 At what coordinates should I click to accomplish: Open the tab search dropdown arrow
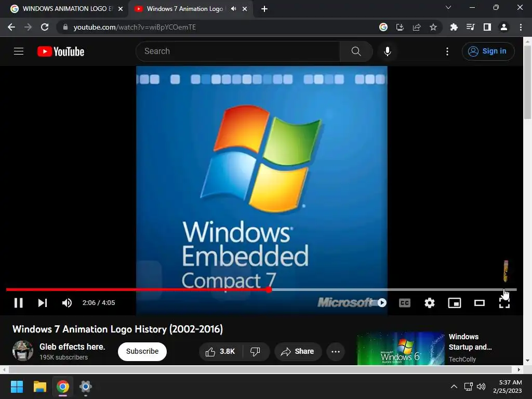click(448, 7)
